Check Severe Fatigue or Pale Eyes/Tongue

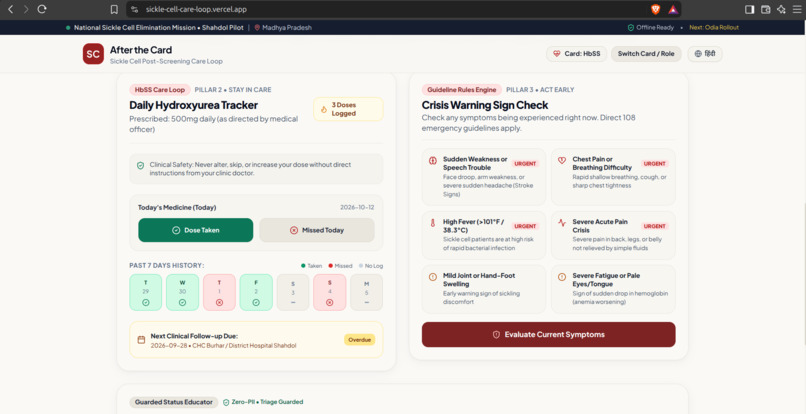(613, 289)
